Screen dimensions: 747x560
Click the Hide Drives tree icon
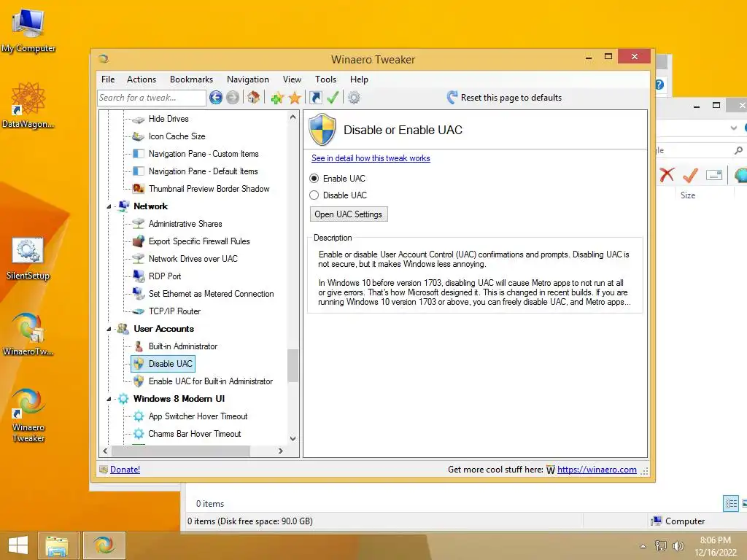point(138,119)
